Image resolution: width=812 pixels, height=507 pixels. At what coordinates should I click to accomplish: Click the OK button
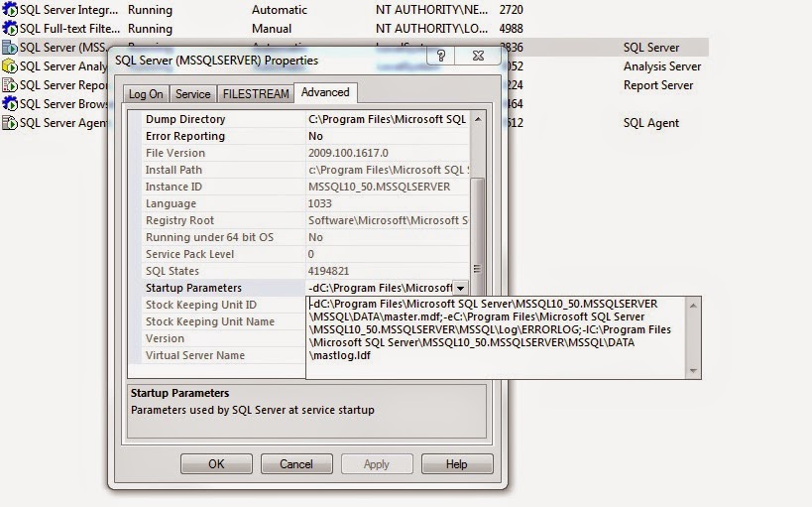[216, 464]
